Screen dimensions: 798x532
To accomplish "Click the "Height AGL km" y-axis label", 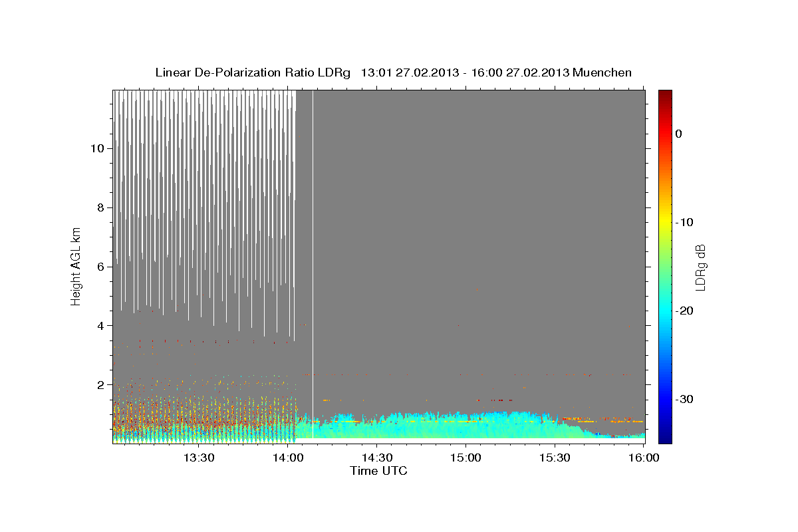I will click(x=76, y=265).
